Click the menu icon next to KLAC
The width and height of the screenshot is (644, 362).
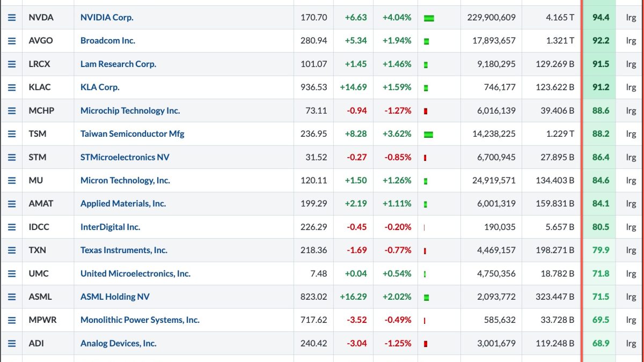(11, 87)
